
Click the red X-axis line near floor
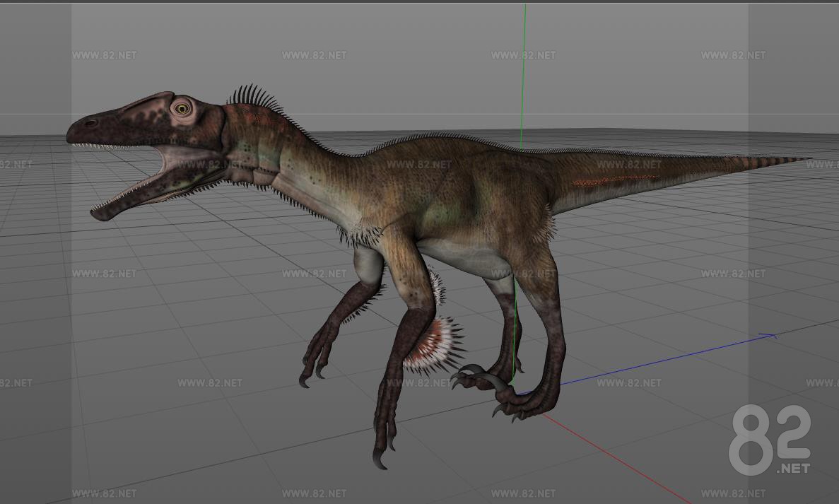(616, 459)
